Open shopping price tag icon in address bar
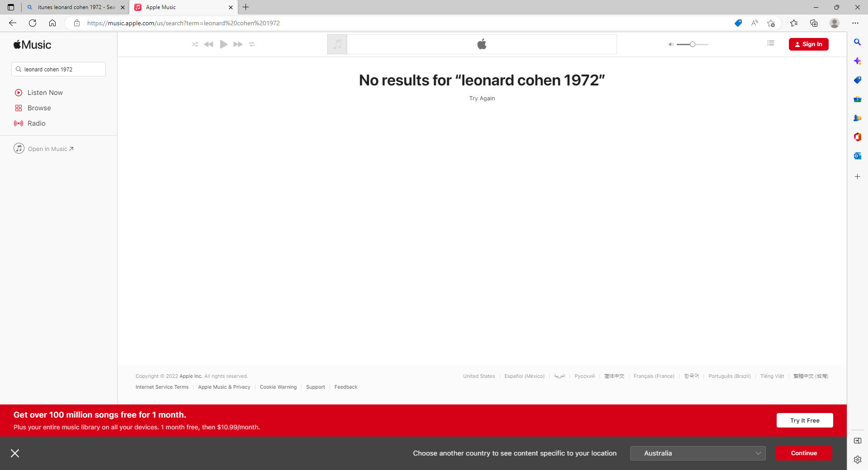Viewport: 868px width, 470px height. (x=738, y=23)
